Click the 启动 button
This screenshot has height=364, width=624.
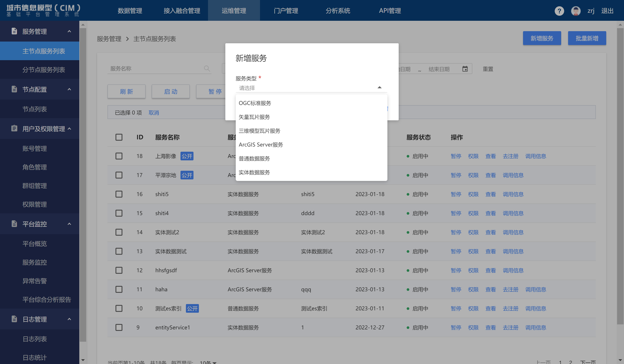(x=171, y=92)
